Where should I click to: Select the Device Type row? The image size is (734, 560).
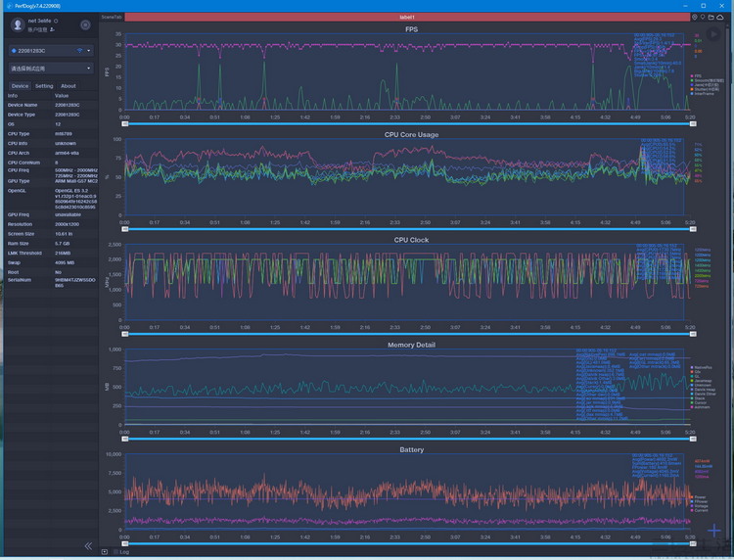pos(52,115)
